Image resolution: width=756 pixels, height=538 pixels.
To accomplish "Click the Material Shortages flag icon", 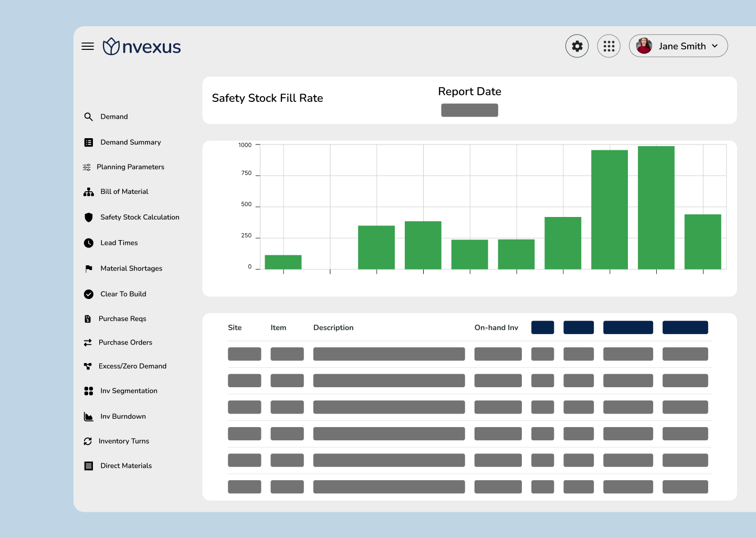I will (89, 268).
